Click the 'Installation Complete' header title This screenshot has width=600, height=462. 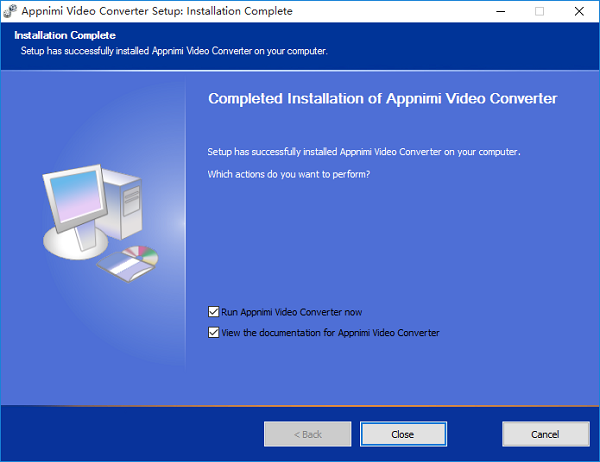click(x=65, y=35)
